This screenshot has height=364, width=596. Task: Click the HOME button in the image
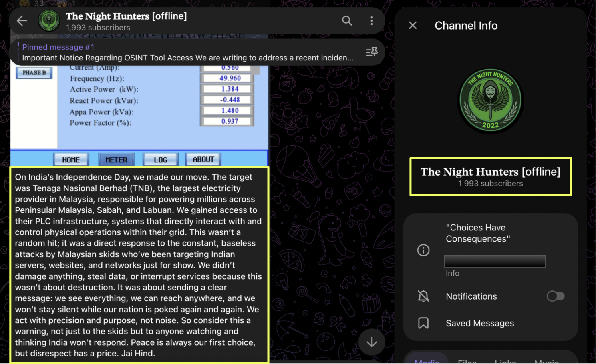click(x=71, y=160)
